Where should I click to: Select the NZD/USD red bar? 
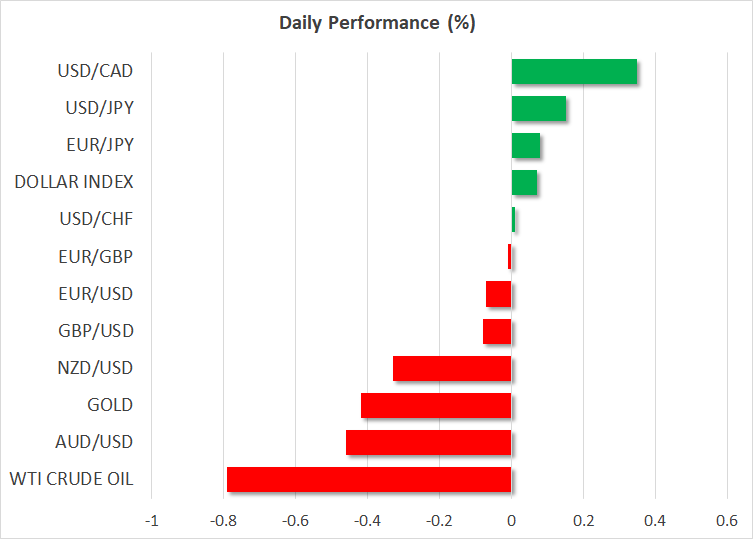(452, 368)
